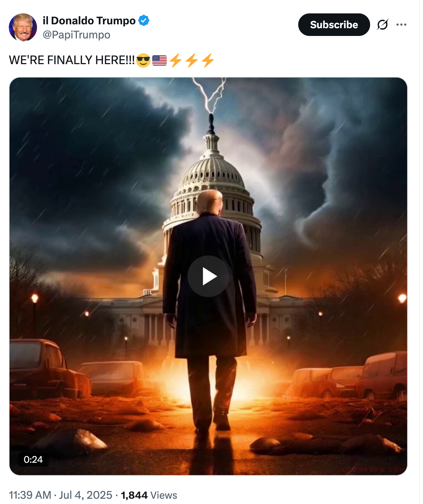The height and width of the screenshot is (504, 423).
Task: Open the three-dot more options menu
Action: click(401, 25)
